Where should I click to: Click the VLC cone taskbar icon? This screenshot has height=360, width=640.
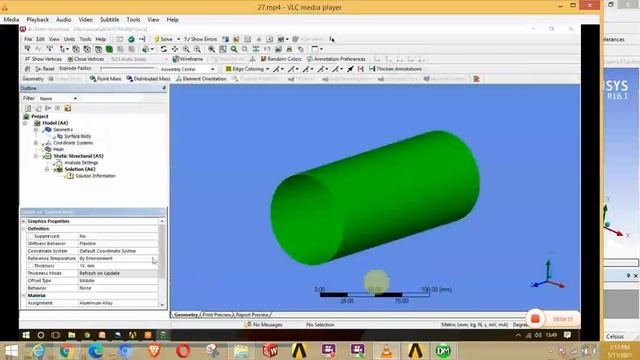386,351
